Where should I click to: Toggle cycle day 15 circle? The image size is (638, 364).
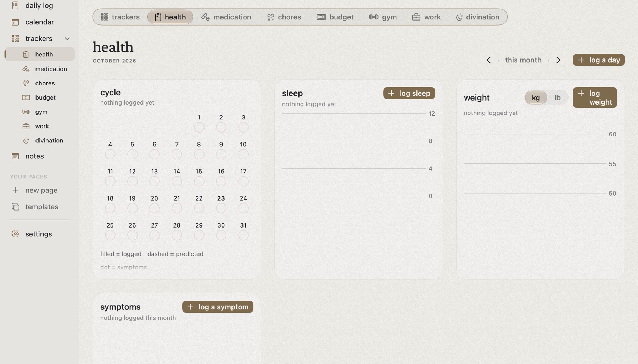click(x=199, y=181)
